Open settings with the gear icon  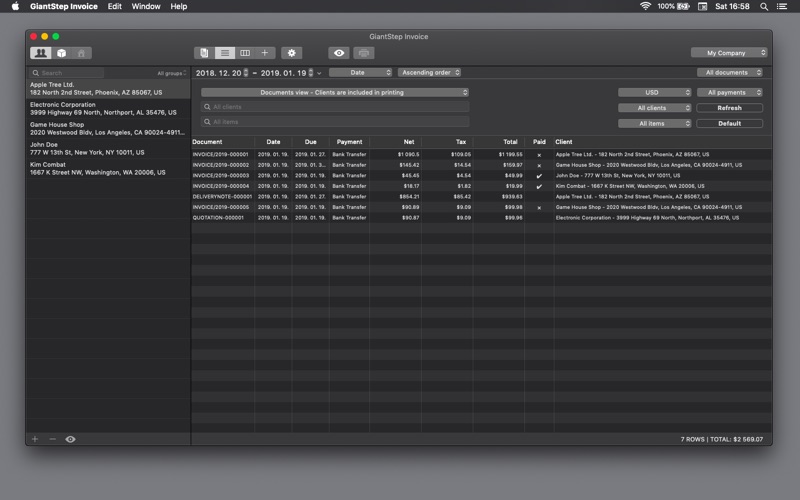291,53
